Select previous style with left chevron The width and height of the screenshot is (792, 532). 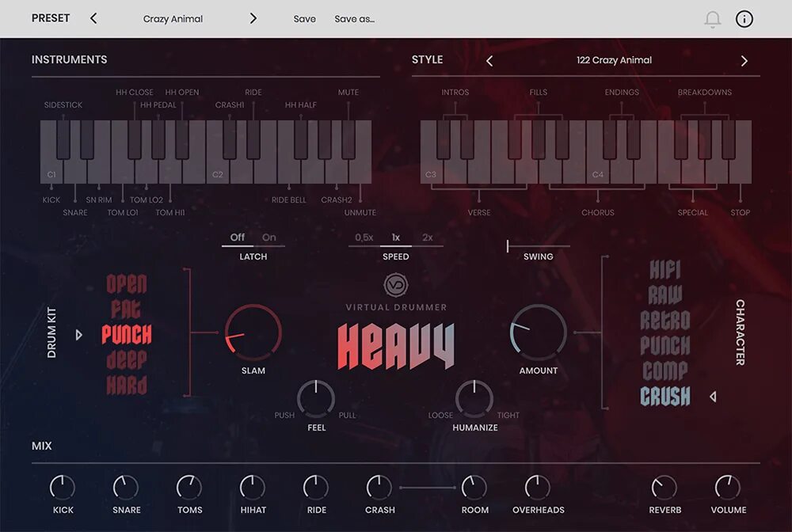pyautogui.click(x=489, y=61)
